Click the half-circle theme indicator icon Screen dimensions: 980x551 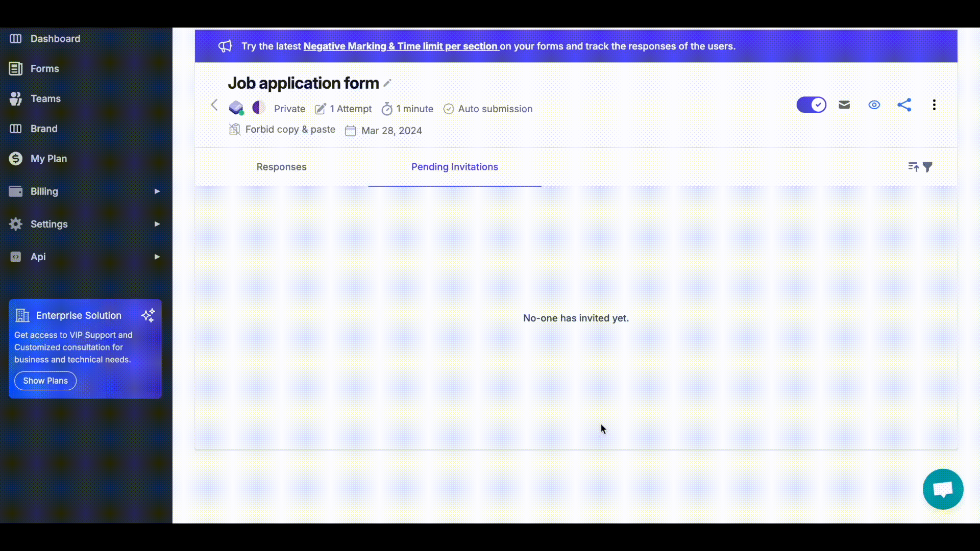coord(258,108)
